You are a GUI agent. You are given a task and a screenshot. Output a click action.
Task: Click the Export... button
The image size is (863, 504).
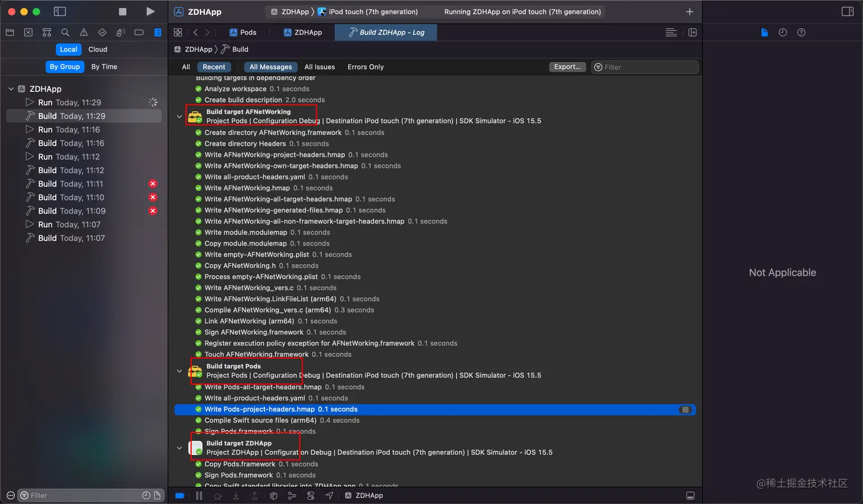[567, 67]
